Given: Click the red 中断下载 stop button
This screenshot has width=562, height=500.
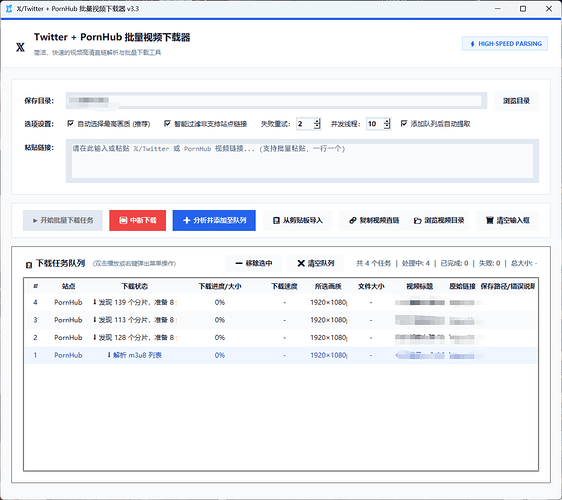Looking at the screenshot, I should (138, 220).
